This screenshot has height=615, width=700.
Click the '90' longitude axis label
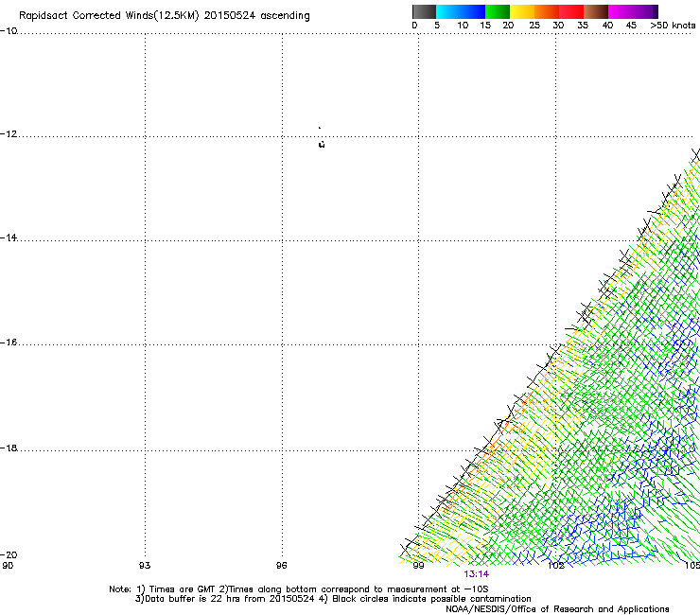point(8,566)
